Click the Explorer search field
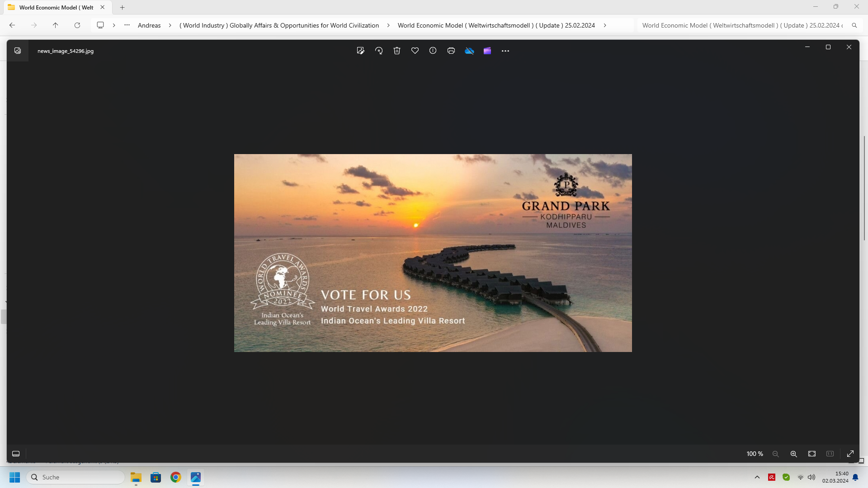Viewport: 868px width, 488px height. click(x=742, y=25)
